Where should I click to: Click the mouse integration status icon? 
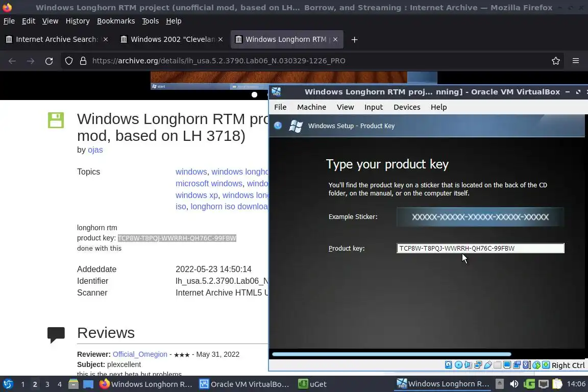(536, 365)
